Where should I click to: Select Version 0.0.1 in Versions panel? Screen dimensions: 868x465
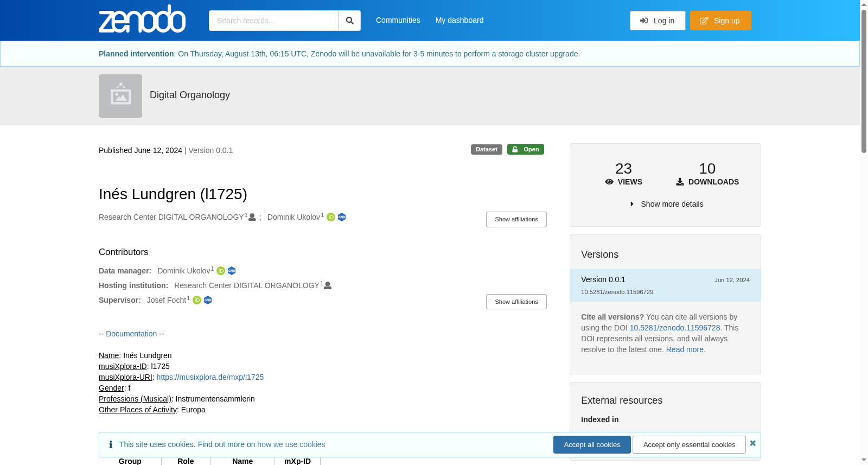tap(665, 285)
